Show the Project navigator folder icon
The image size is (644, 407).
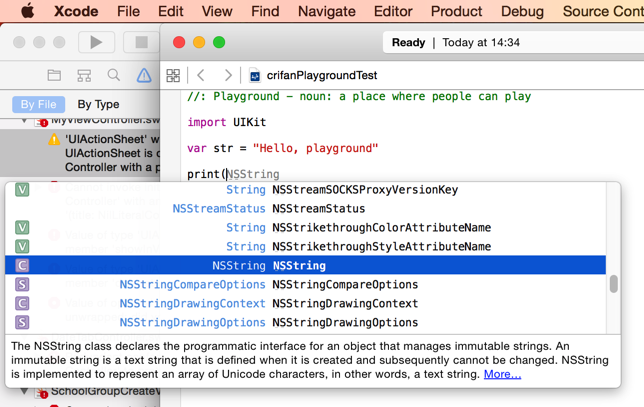click(54, 75)
